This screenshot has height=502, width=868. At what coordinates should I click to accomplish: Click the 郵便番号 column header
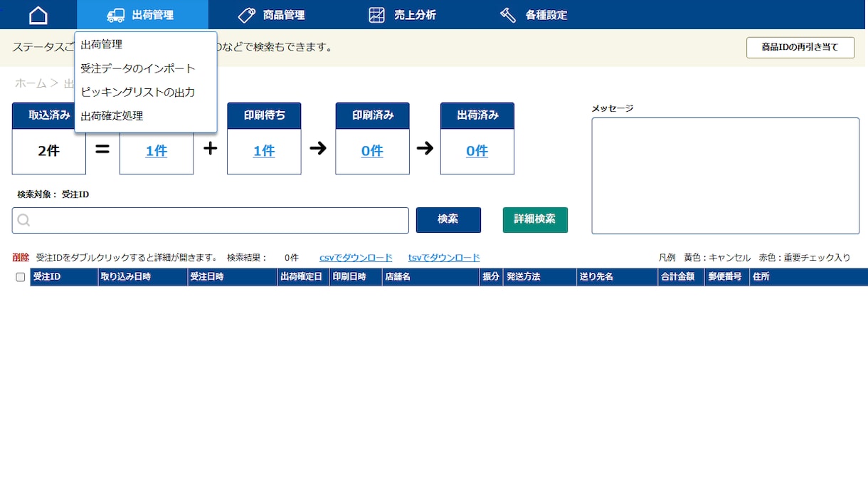pos(726,277)
